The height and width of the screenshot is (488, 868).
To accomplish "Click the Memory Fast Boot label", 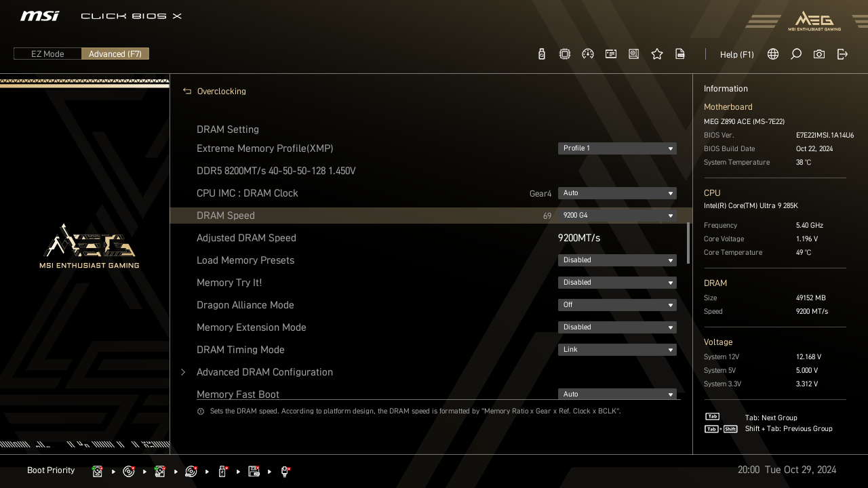I will [x=238, y=394].
